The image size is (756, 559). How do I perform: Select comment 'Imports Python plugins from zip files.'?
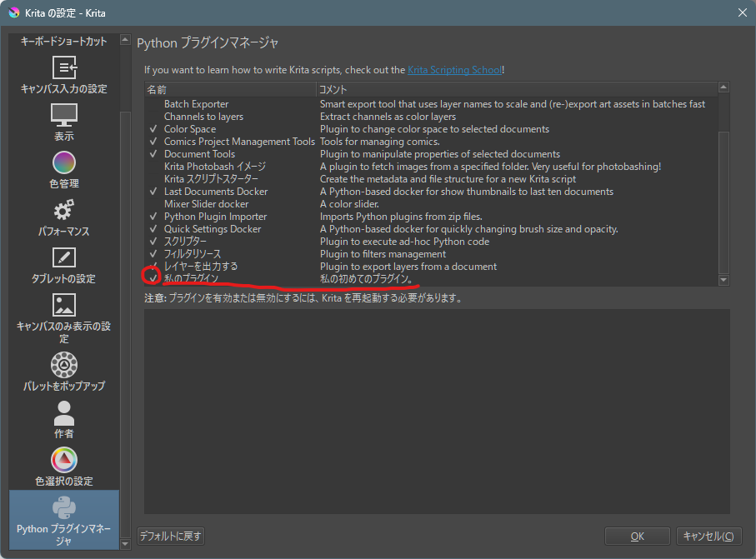click(401, 217)
